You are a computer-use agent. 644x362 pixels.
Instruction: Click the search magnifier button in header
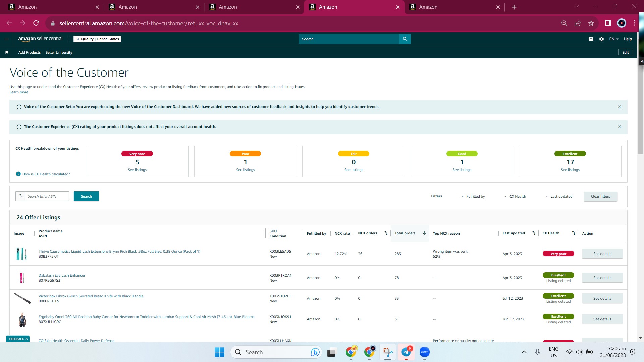click(405, 39)
